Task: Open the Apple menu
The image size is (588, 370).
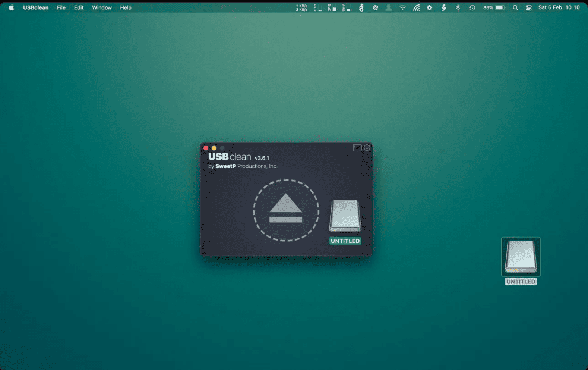Action: pos(12,7)
